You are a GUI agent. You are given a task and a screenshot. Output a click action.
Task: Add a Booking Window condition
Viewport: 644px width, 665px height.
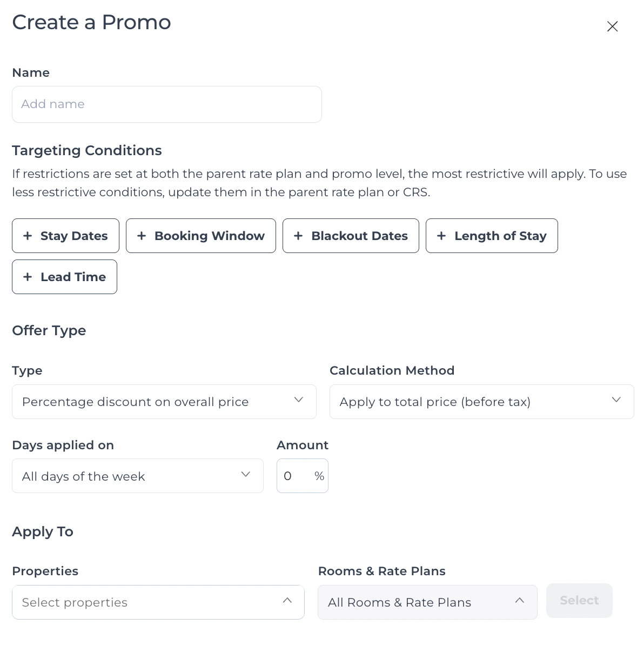pyautogui.click(x=200, y=236)
